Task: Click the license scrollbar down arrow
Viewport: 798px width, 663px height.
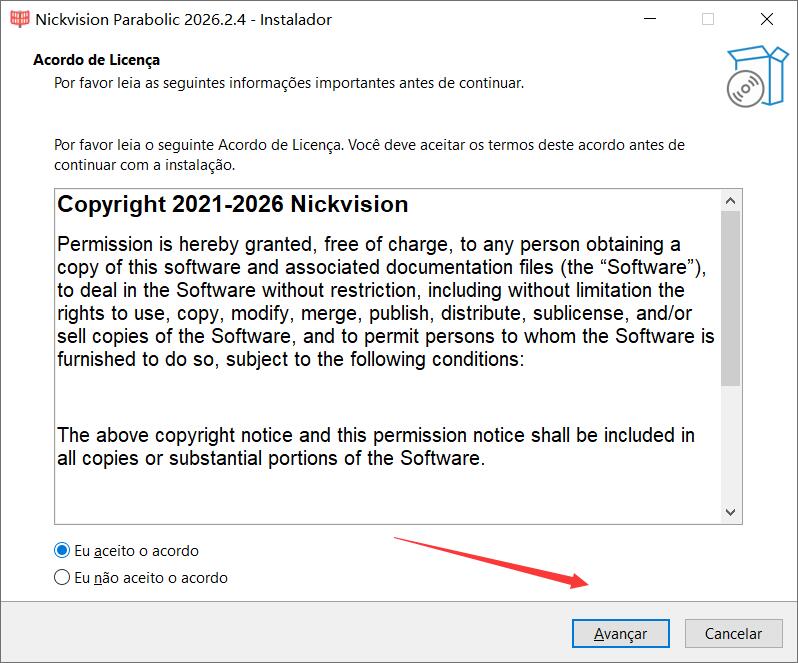Action: click(730, 512)
